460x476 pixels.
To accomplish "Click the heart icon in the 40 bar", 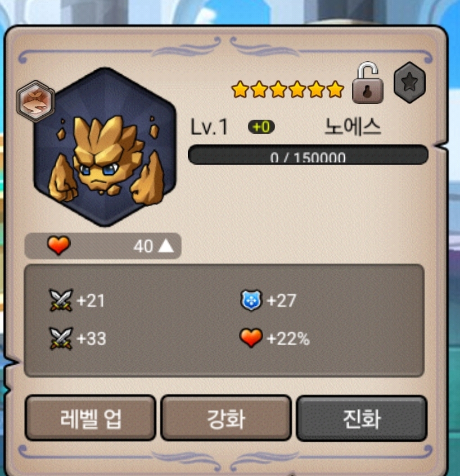I will coord(58,245).
